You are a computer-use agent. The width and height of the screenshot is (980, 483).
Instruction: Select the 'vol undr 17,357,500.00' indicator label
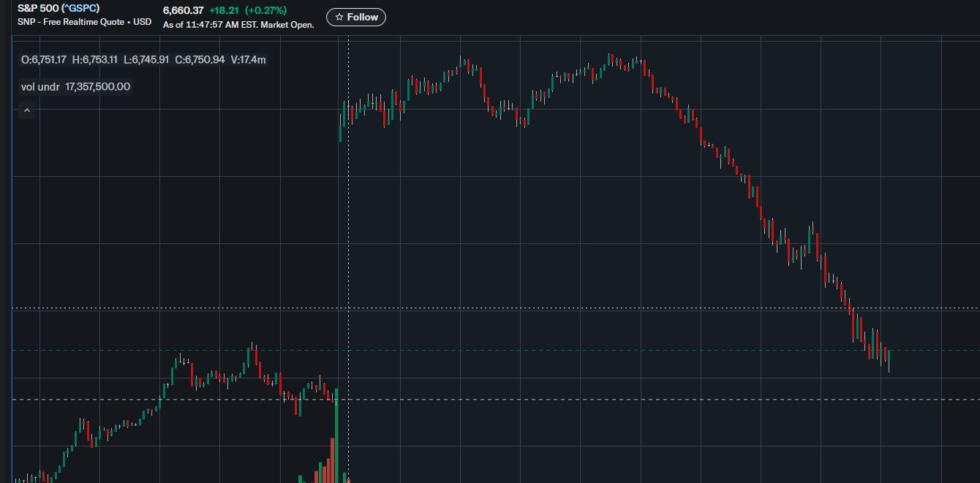click(76, 86)
